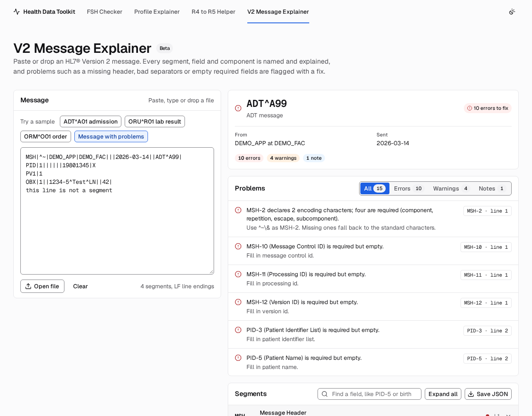This screenshot has height=416, width=532.
Task: Click the '4 warnings' summary pill
Action: pos(283,158)
